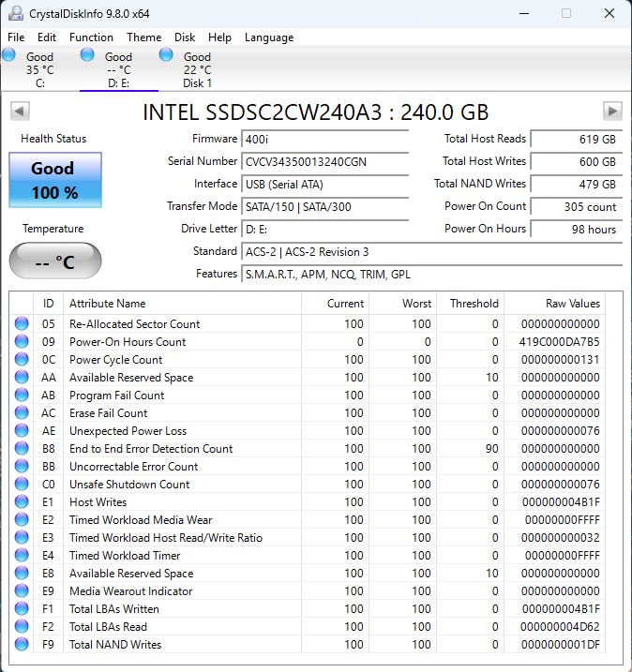This screenshot has width=632, height=672.
Task: Click the Threshold column header
Action: coord(470,304)
